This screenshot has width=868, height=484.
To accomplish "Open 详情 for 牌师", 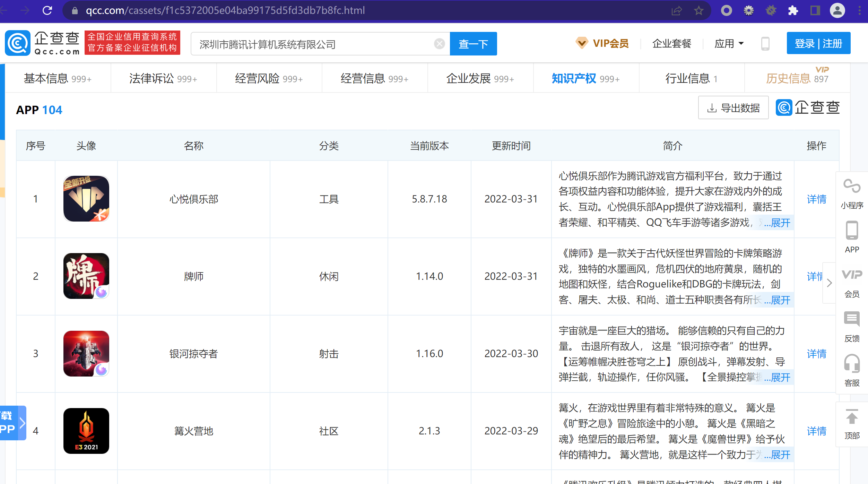I will (x=815, y=276).
